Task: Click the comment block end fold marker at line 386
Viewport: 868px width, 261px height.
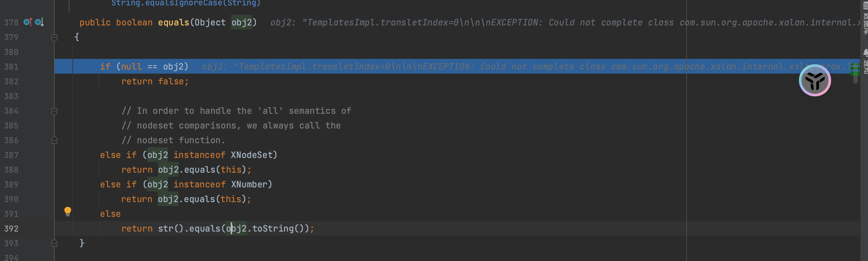Action: [x=54, y=140]
